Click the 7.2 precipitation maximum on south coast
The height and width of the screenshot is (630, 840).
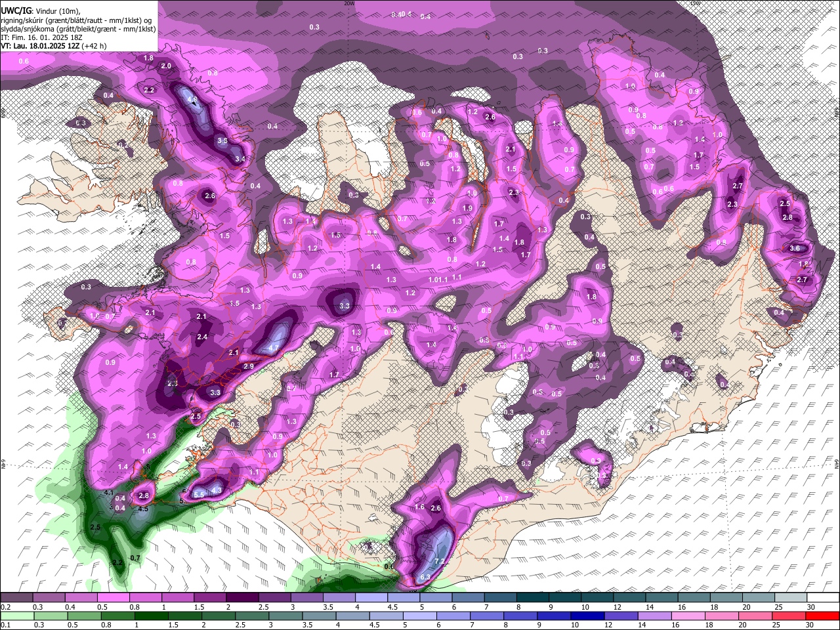(x=440, y=561)
